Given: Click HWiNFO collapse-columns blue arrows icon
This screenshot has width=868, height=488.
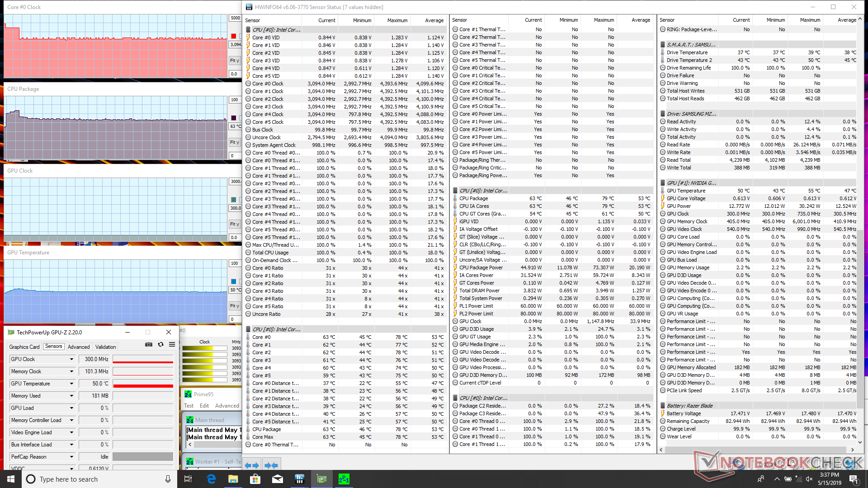Looking at the screenshot, I should [x=271, y=465].
